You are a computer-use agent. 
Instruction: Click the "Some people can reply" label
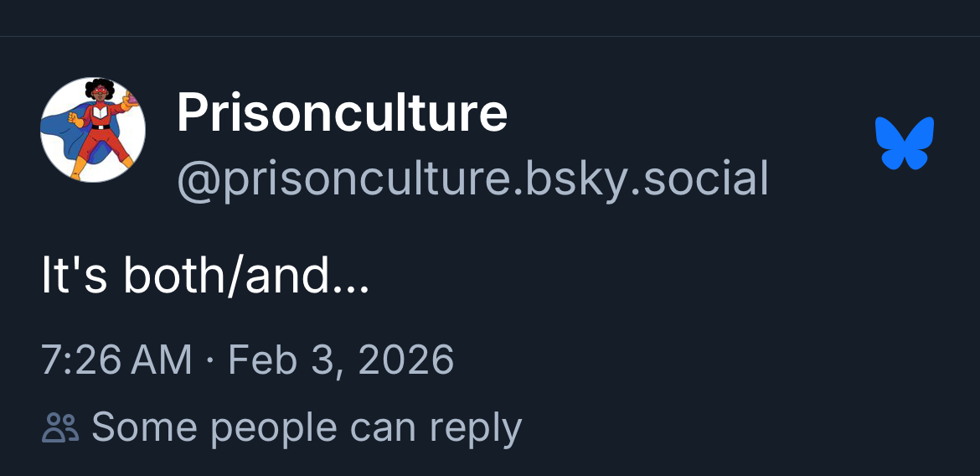[307, 428]
